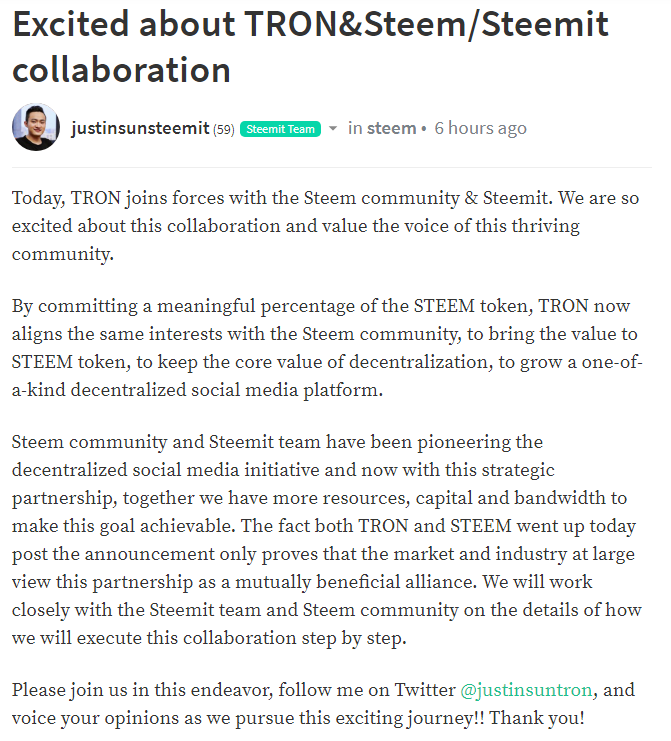
Task: Click the reputation score (59)
Action: coord(224,129)
